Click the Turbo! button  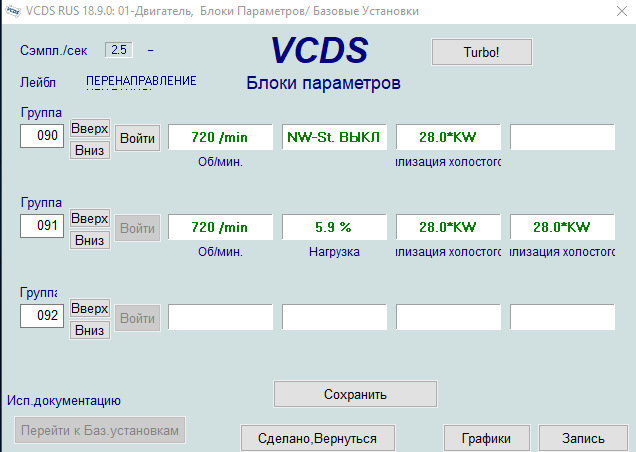click(482, 52)
